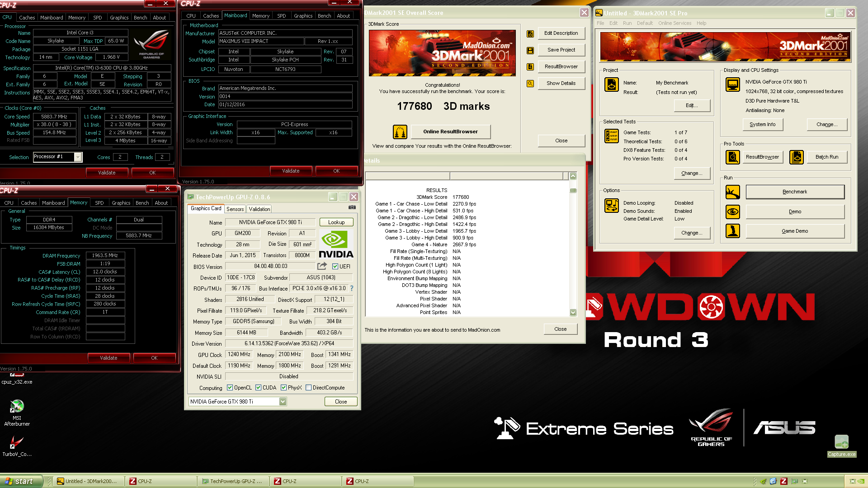Toggle the UEFI checkbox in GPU-Z
This screenshot has height=488, width=868.
pos(335,267)
